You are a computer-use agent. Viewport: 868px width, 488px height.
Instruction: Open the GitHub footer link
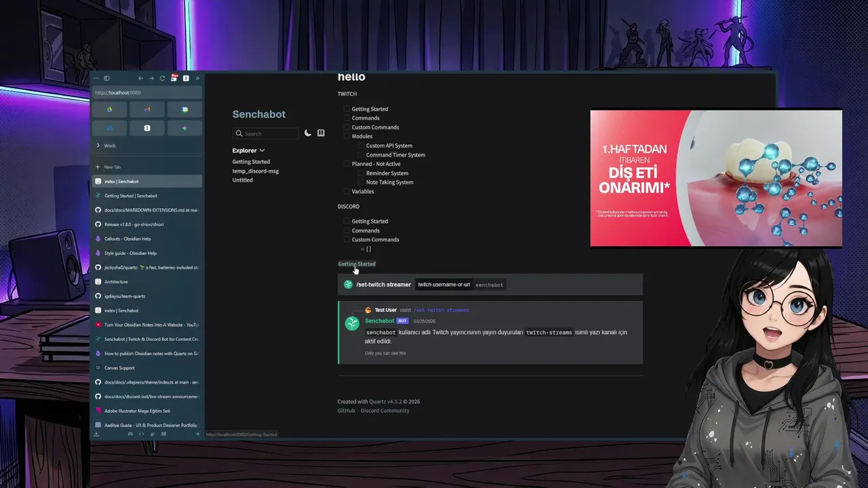point(346,411)
